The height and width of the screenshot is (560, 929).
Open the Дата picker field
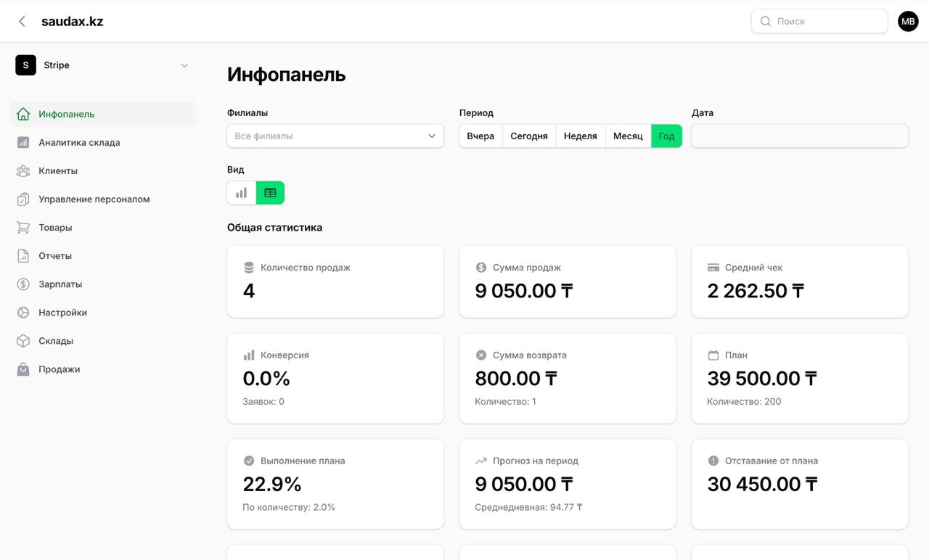click(x=799, y=136)
